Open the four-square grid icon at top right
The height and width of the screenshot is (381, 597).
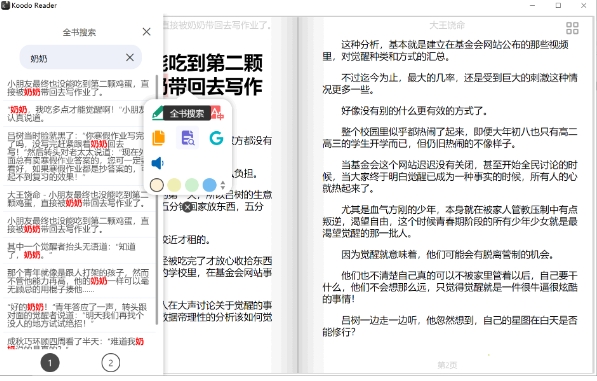(x=572, y=28)
